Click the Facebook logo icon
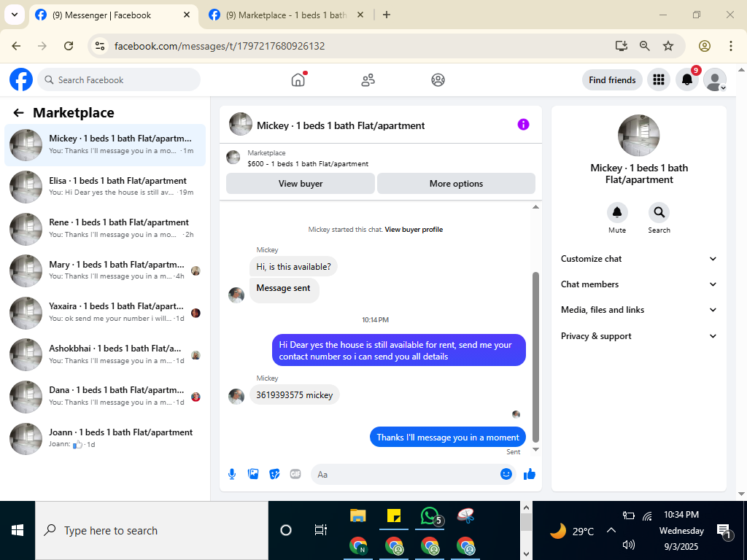Image resolution: width=747 pixels, height=560 pixels. pos(21,79)
